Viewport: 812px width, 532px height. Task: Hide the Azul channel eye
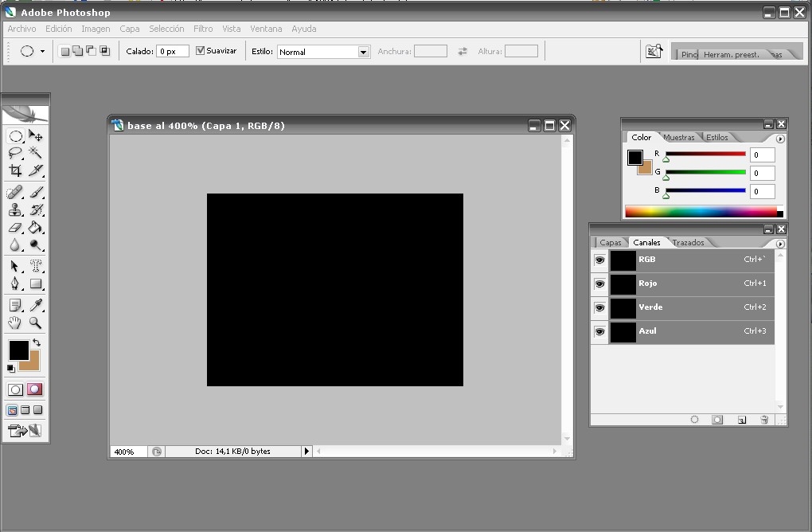[x=599, y=331]
